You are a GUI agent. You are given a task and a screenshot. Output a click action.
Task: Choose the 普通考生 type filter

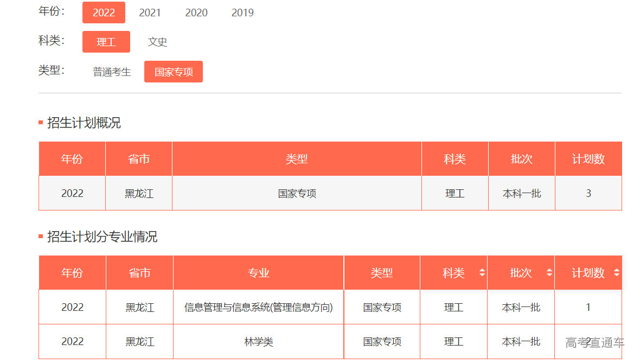pos(112,72)
